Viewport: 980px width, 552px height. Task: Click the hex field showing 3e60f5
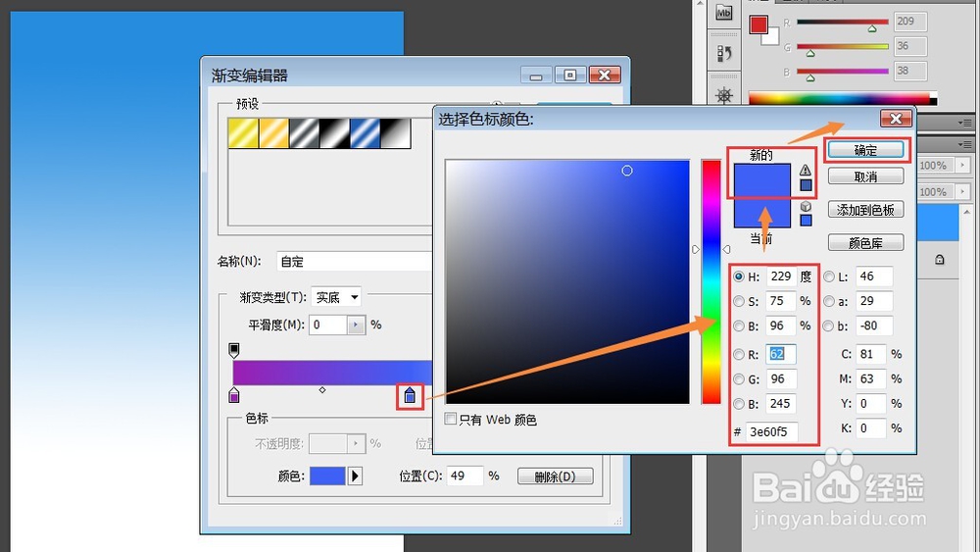pos(771,431)
